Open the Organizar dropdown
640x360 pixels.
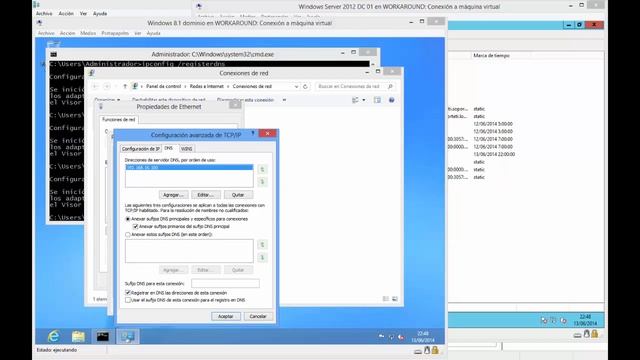point(107,100)
